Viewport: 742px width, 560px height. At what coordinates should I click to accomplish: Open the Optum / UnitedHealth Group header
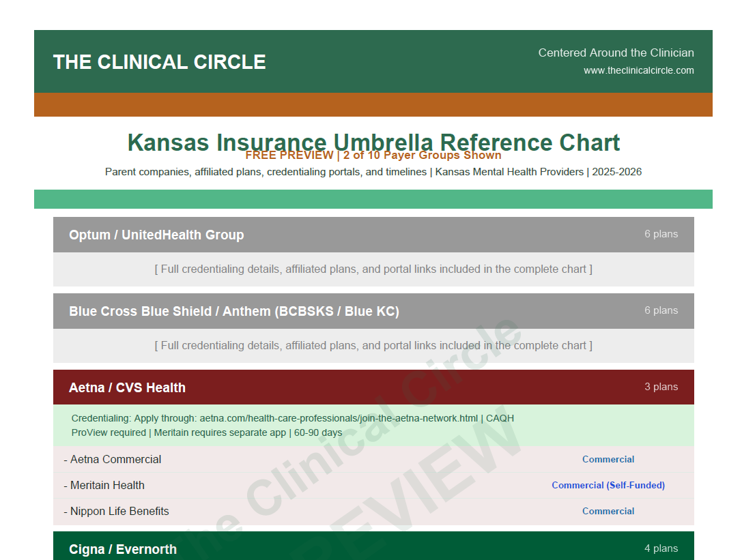(373, 235)
